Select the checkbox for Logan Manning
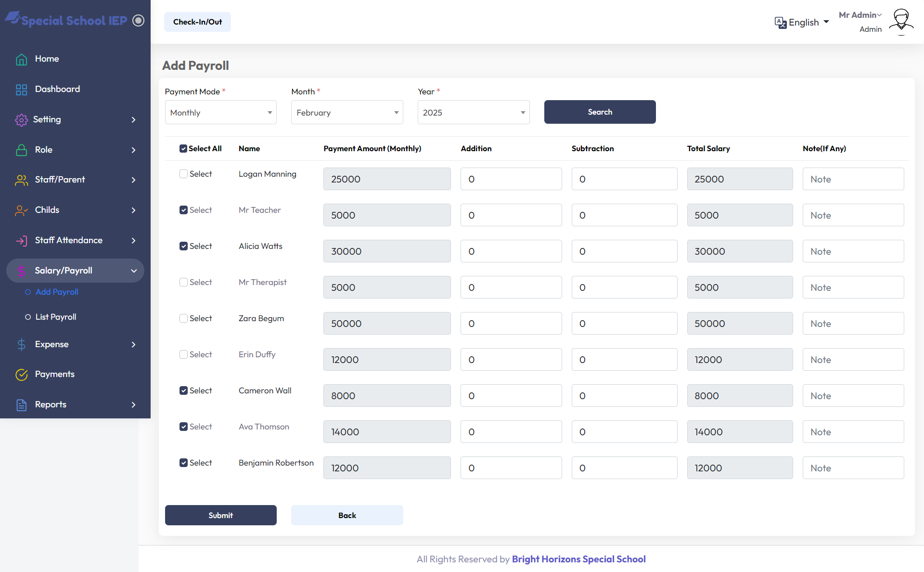The height and width of the screenshot is (572, 924). (x=183, y=174)
